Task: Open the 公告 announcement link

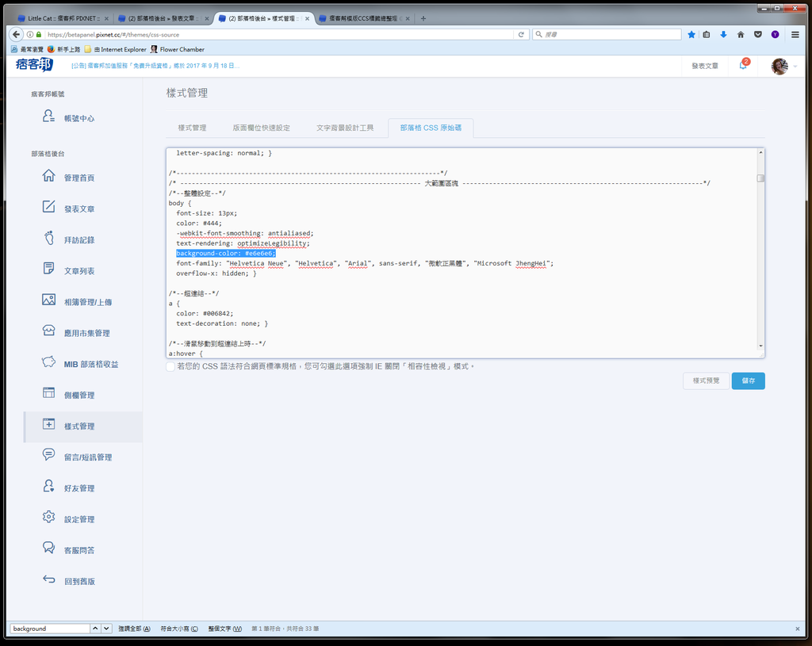Action: coord(155,66)
